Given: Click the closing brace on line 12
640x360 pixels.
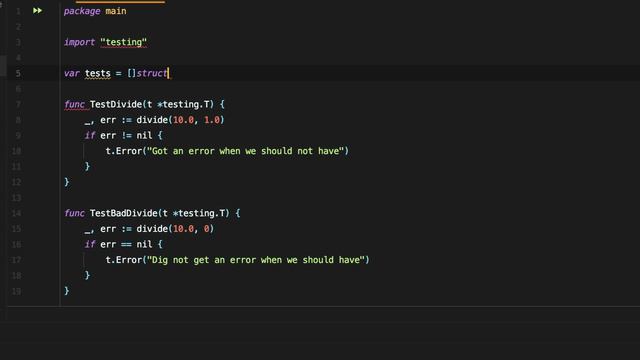Looking at the screenshot, I should point(67,182).
